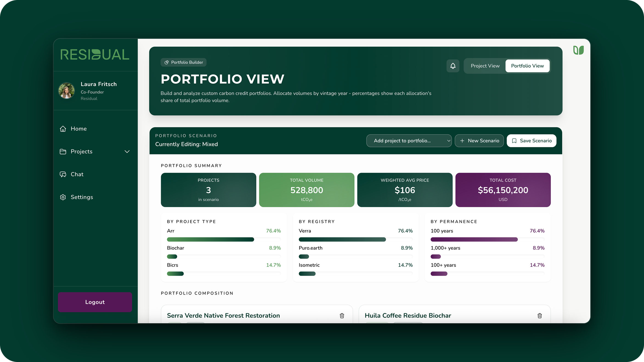
Task: Click the By Project Type section heading
Action: tap(191, 222)
